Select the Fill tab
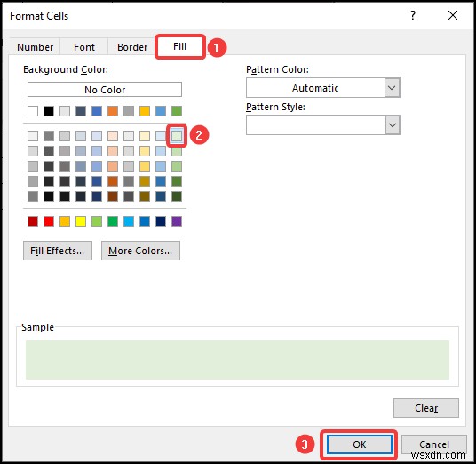Viewport: 476px width, 464px height. point(180,46)
